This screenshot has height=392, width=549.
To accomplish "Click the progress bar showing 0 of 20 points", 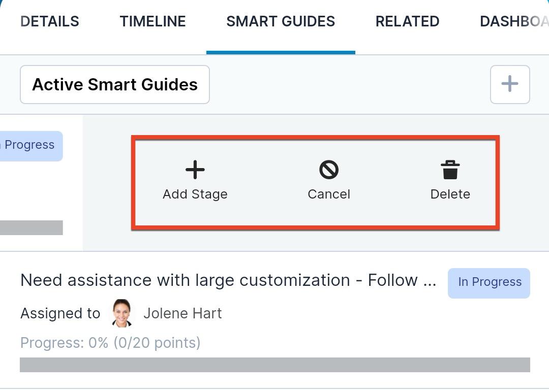I will point(274,364).
